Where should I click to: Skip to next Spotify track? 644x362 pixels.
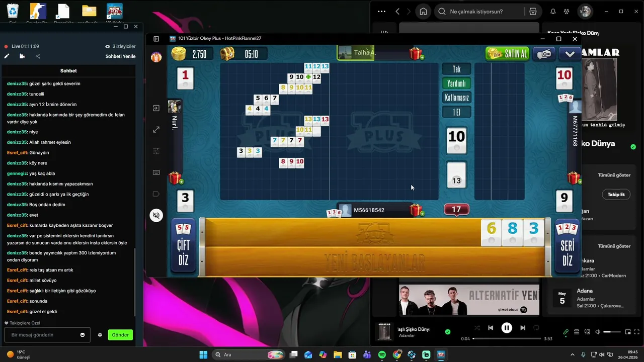click(x=523, y=328)
